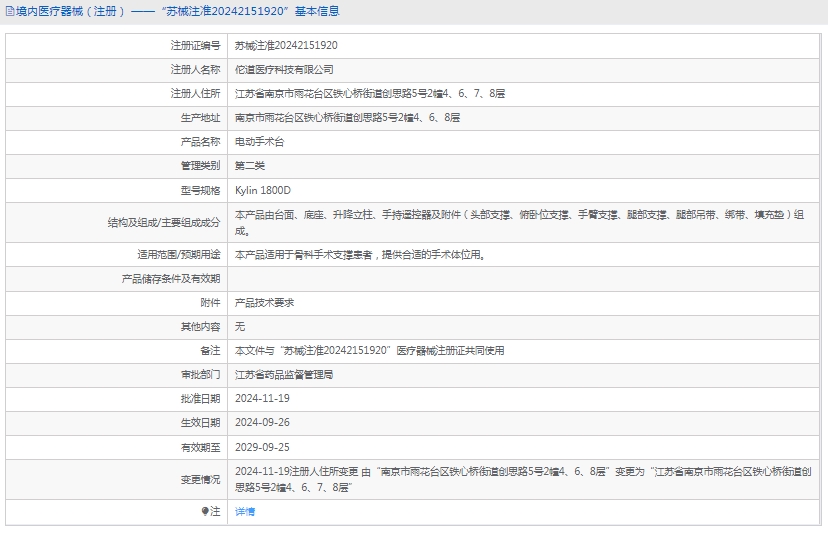The image size is (828, 534).
Task: Click the bullet icon beside 注 label
Action: click(205, 511)
